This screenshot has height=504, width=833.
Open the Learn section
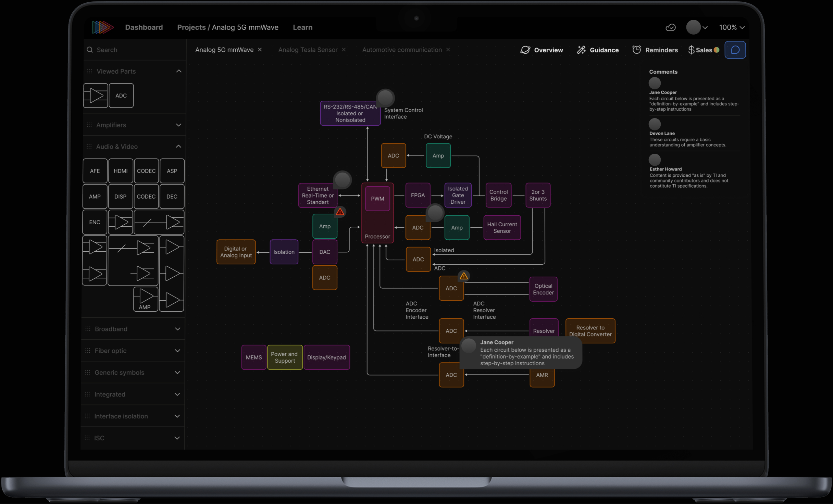tap(302, 27)
